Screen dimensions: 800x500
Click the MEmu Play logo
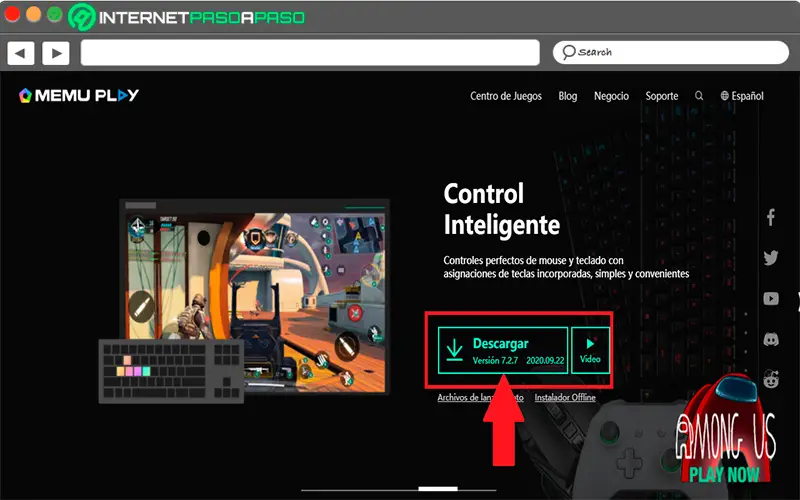pos(79,95)
